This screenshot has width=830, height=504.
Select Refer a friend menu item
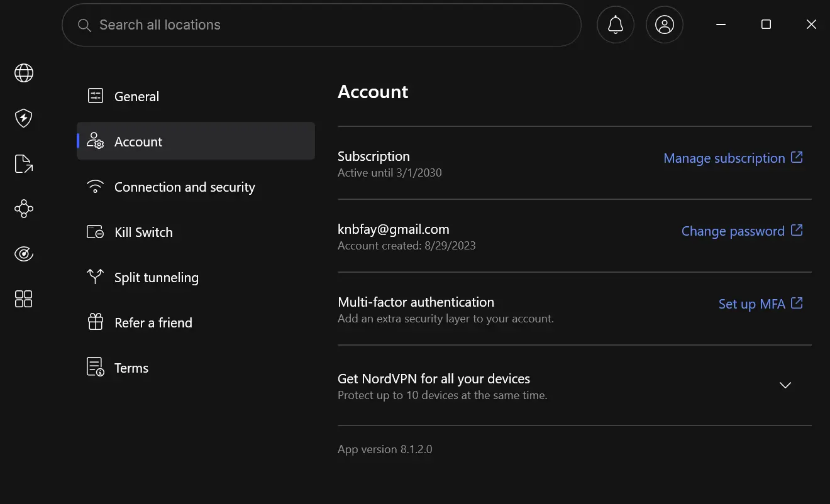tap(196, 322)
